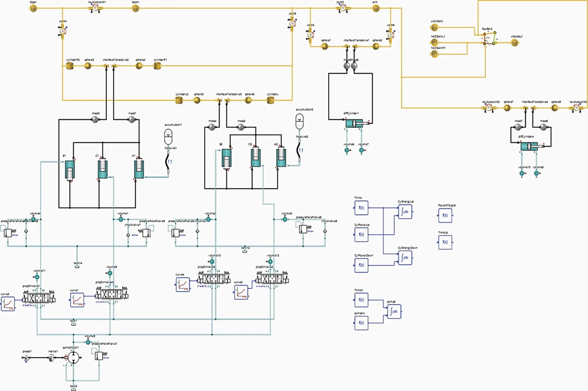Select the mass8 element
Image resolution: width=588 pixels, height=391 pixels.
(x=543, y=128)
